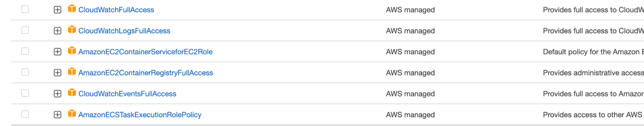
Task: Select the CloudWatchLogsFullAccess row checkbox
Action: tap(25, 30)
